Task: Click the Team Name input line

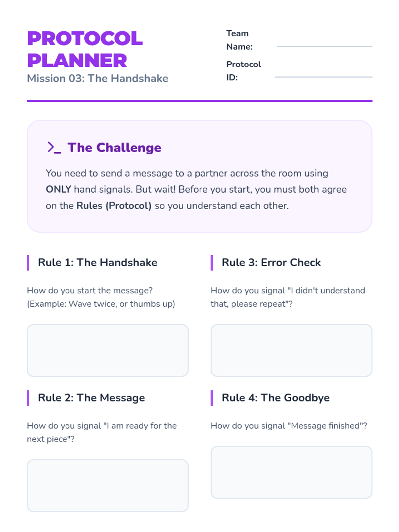Action: pyautogui.click(x=324, y=46)
